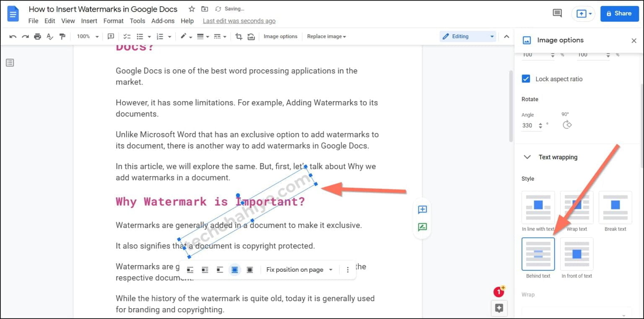Click the Print icon
This screenshot has height=319, width=644.
pyautogui.click(x=37, y=36)
